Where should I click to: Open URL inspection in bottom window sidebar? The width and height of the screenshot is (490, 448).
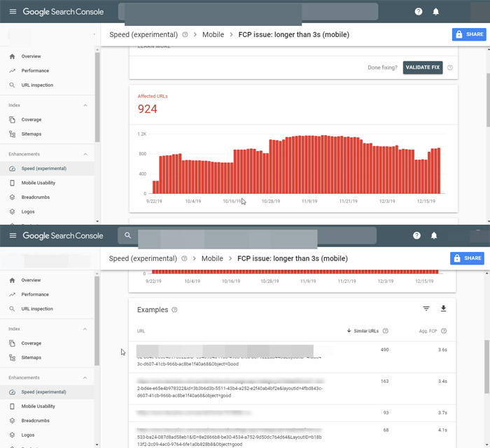pos(47,309)
